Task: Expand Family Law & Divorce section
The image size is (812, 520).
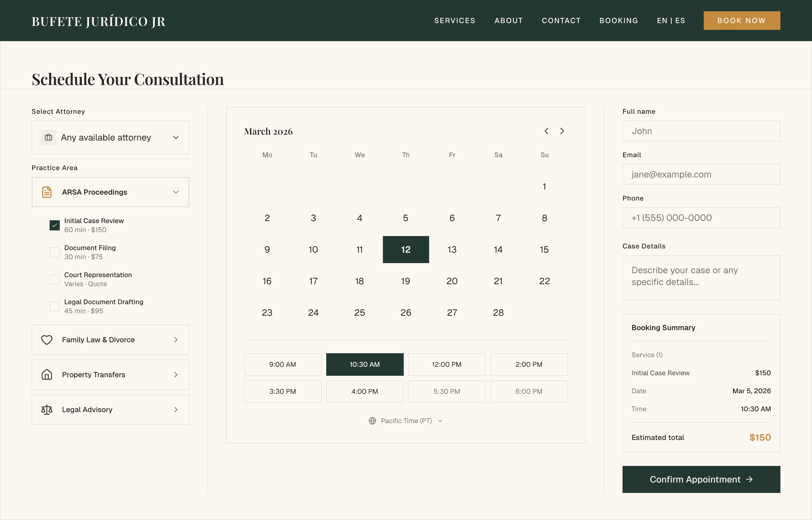Action: coord(111,340)
